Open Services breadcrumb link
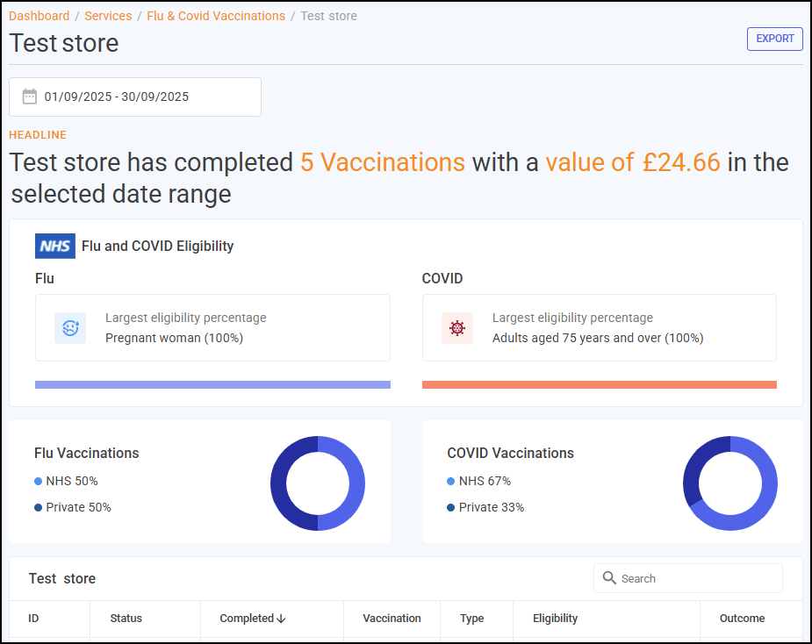The width and height of the screenshot is (812, 644). pyautogui.click(x=108, y=16)
